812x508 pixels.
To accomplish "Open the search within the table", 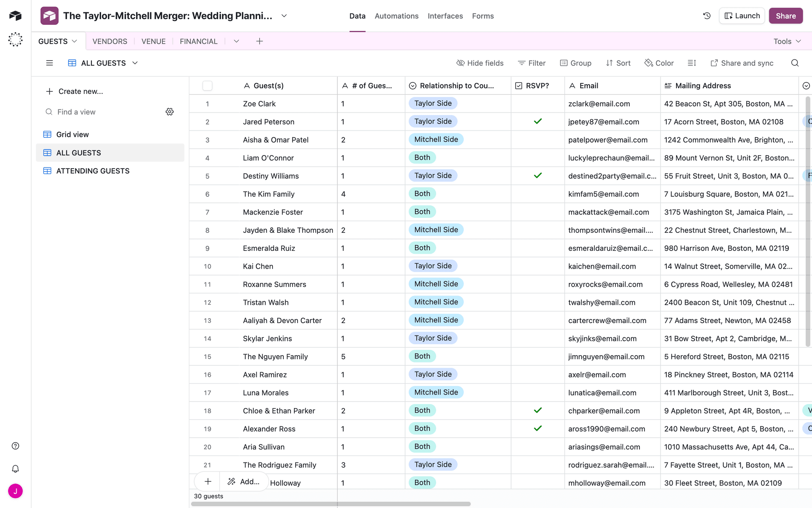I will 795,63.
